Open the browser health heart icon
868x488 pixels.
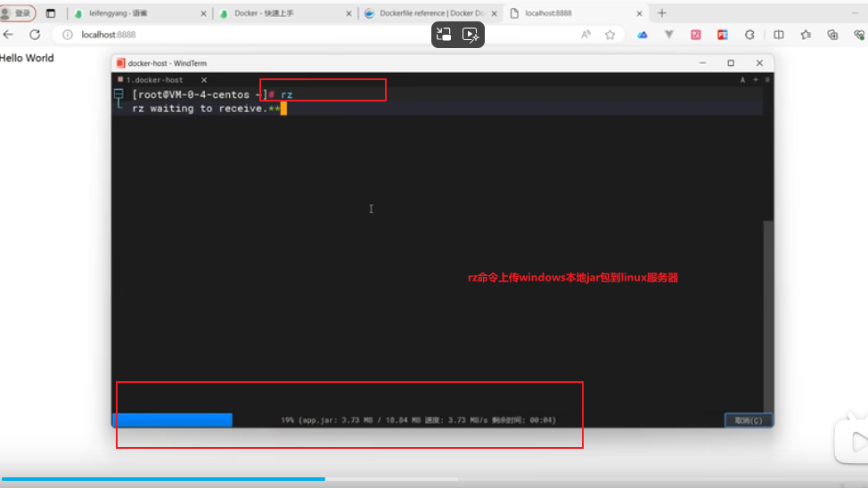[859, 35]
